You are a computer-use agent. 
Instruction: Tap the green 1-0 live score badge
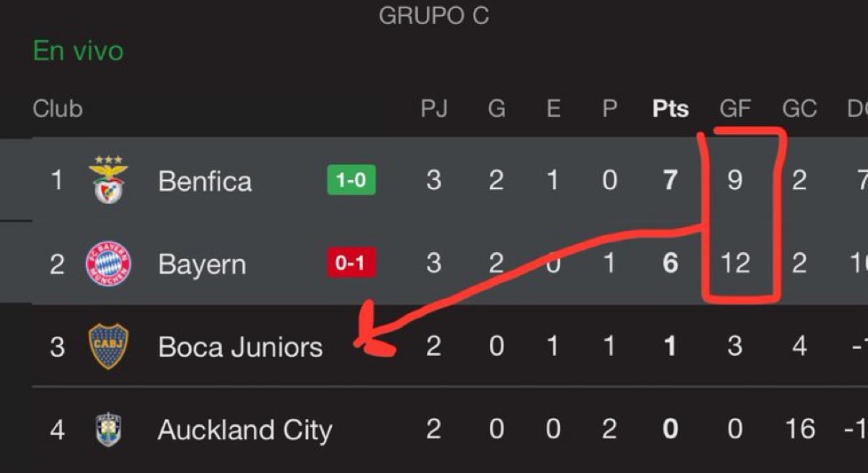click(351, 180)
